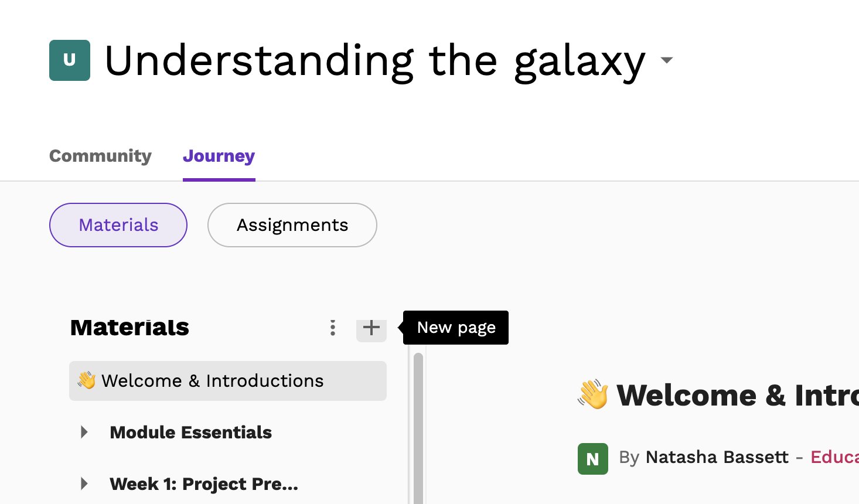
Task: Add a new page with plus icon
Action: [371, 328]
